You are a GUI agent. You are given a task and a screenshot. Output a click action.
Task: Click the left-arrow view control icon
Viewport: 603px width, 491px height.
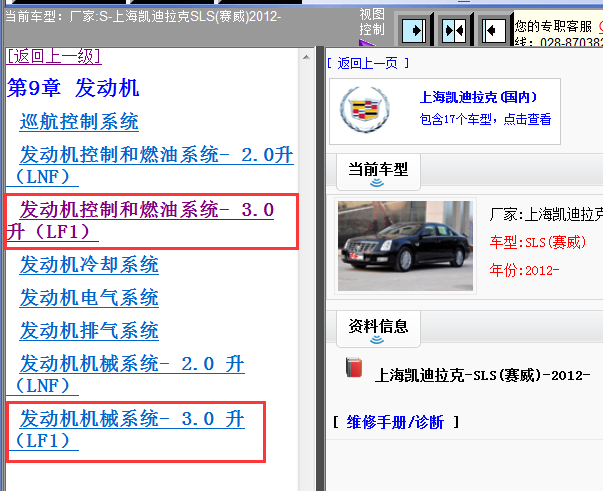494,30
